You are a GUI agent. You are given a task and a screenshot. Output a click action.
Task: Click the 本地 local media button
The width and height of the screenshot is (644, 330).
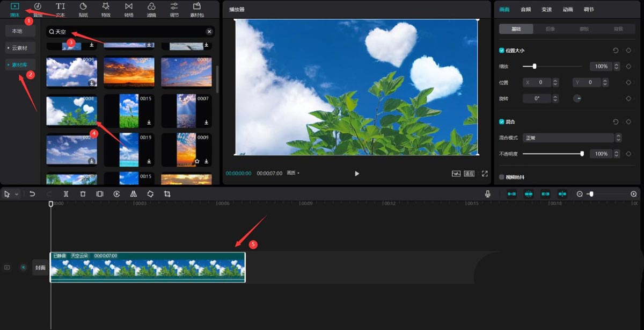18,31
